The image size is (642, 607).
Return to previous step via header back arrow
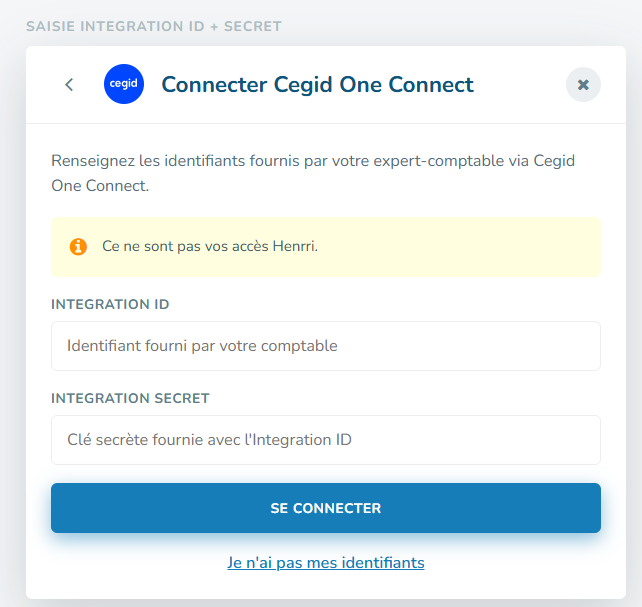[x=69, y=85]
